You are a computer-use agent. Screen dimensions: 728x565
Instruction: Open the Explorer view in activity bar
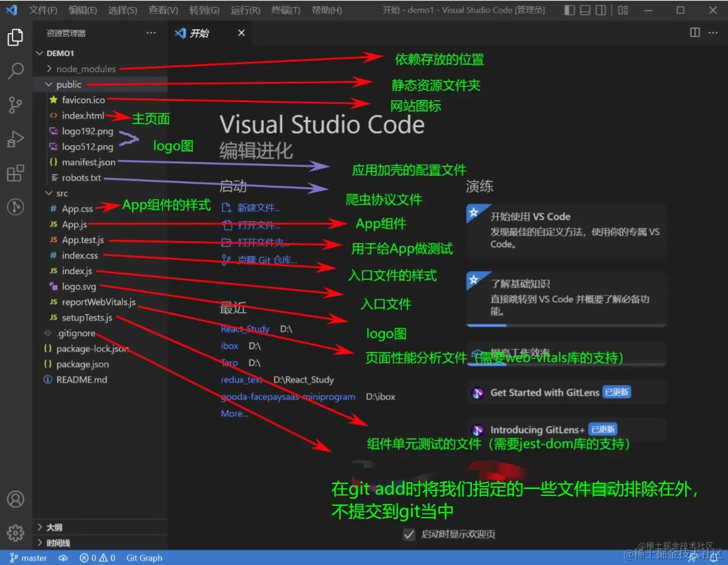pos(16,37)
